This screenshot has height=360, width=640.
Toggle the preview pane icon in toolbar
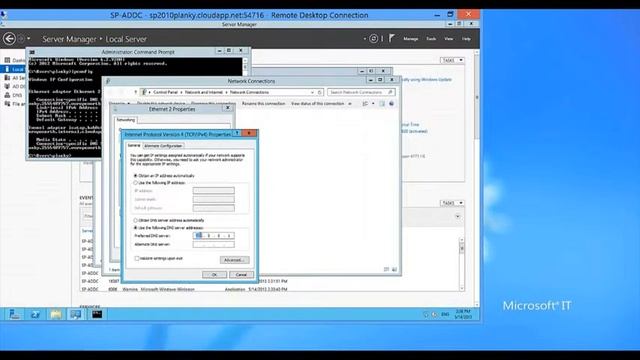click(x=382, y=104)
